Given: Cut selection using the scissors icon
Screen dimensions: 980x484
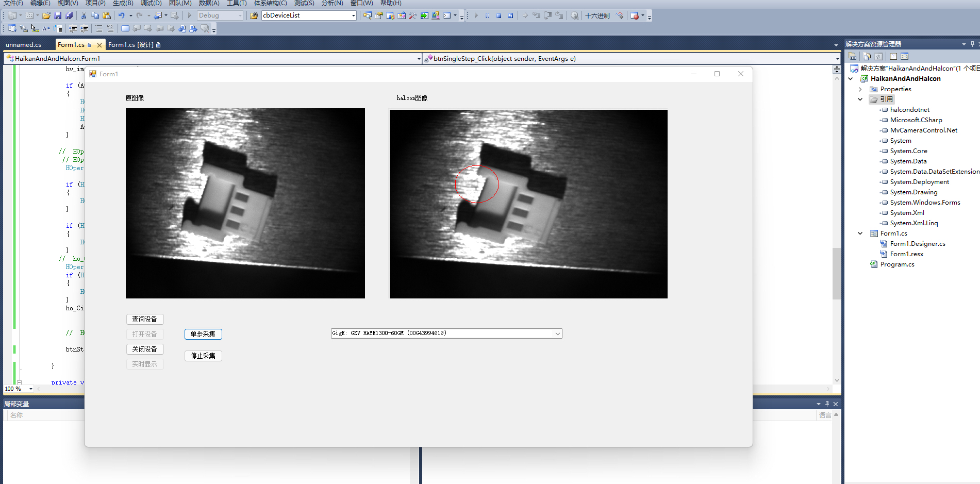Looking at the screenshot, I should [x=84, y=15].
